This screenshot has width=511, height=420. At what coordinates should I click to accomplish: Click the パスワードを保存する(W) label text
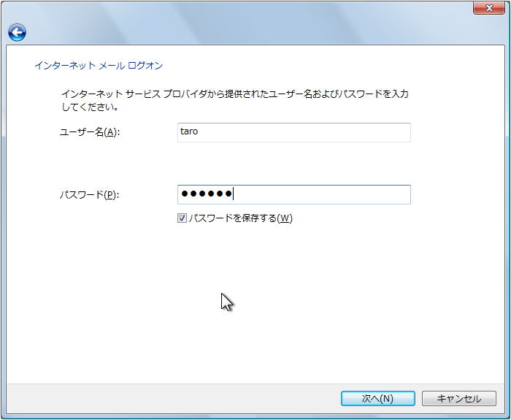[x=240, y=218]
